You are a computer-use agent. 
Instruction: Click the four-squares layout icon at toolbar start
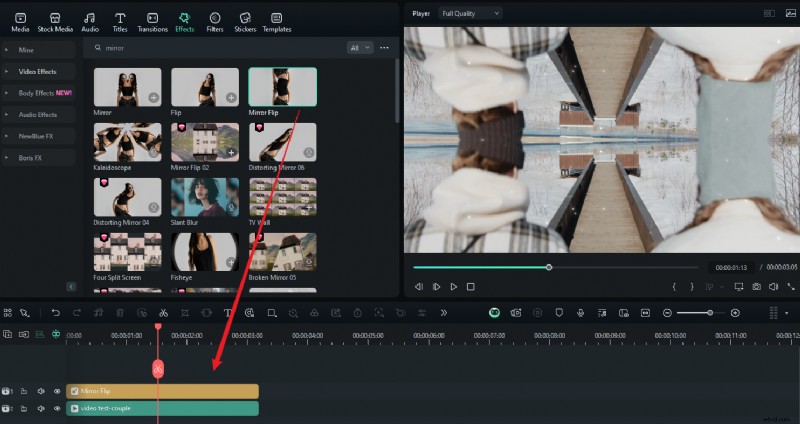coord(8,313)
